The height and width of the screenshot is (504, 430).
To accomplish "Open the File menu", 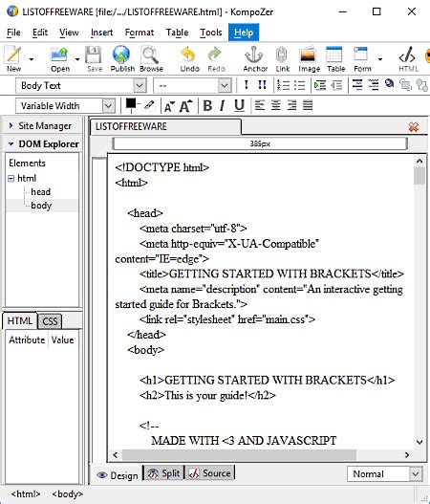I will 13,33.
